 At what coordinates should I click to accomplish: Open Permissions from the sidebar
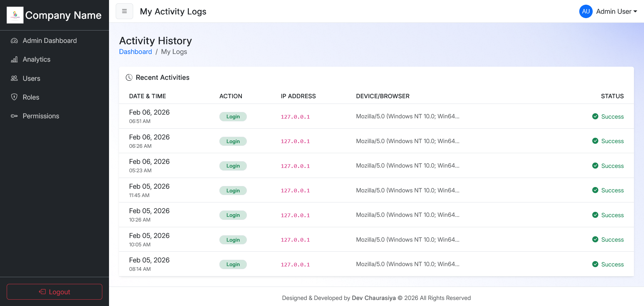pos(41,116)
